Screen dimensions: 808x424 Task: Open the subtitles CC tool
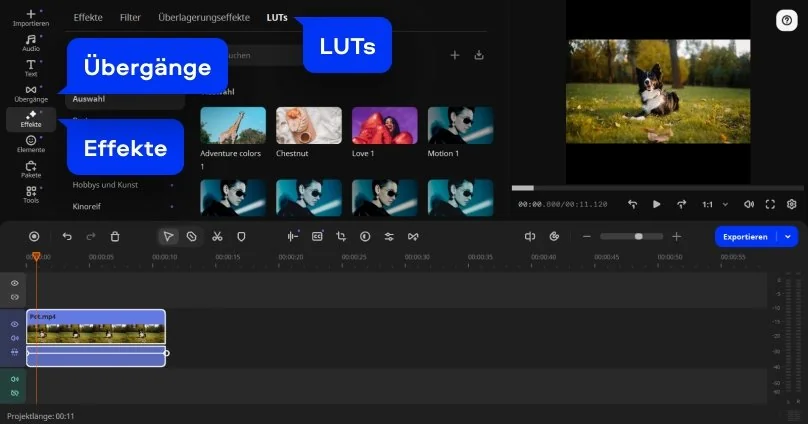point(317,236)
